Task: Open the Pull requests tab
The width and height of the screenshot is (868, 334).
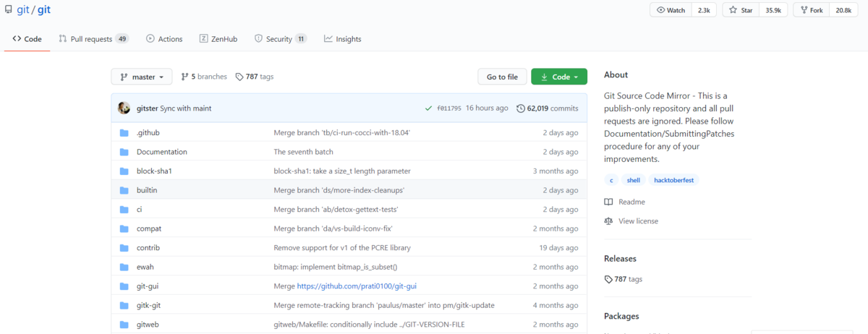Action: pyautogui.click(x=94, y=39)
